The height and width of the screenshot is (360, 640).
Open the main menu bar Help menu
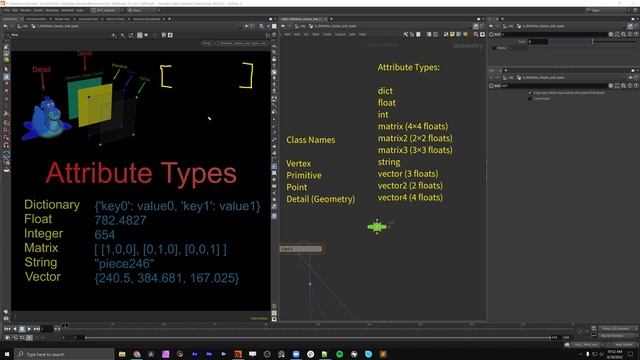(x=80, y=10)
